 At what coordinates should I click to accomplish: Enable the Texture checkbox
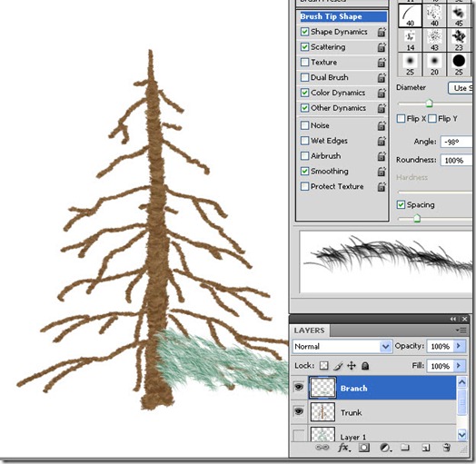click(x=304, y=63)
